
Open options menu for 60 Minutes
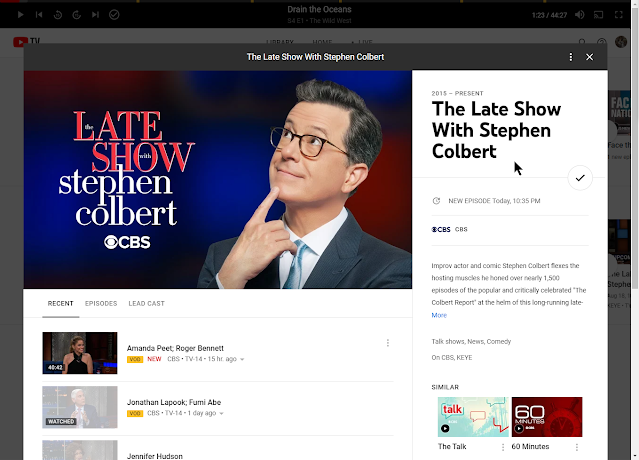577,447
